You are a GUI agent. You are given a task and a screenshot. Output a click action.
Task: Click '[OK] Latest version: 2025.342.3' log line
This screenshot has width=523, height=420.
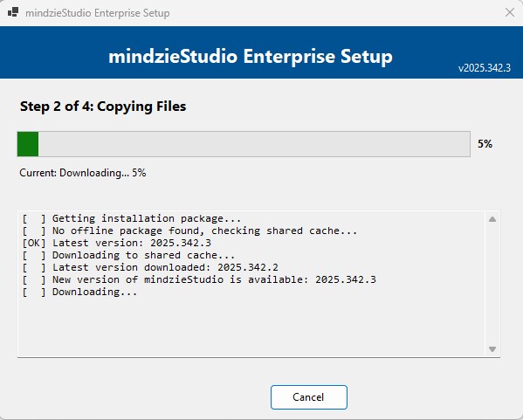tap(116, 243)
